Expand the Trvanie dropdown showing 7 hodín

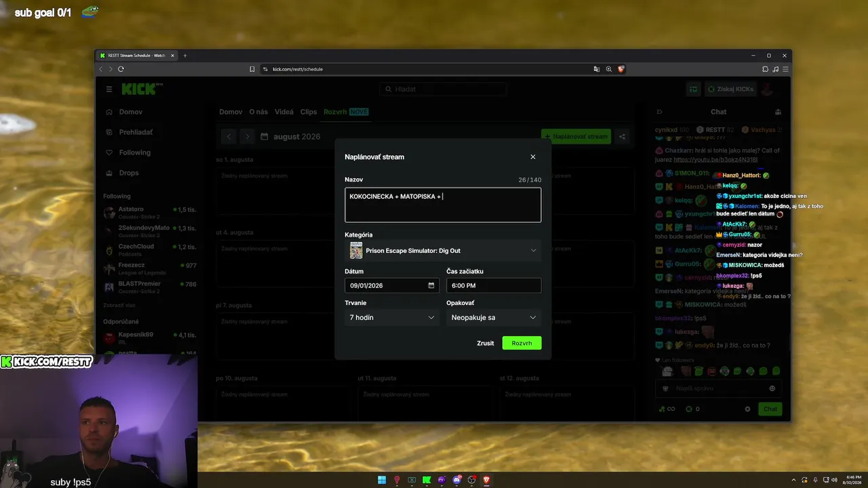[392, 317]
